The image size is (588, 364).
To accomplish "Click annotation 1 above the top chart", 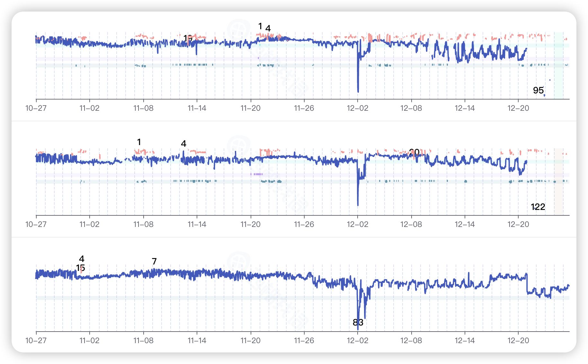I will click(x=260, y=26).
